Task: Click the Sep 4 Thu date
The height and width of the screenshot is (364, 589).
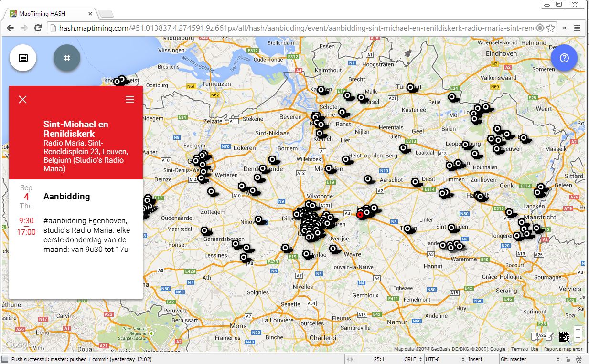Action: [26, 197]
